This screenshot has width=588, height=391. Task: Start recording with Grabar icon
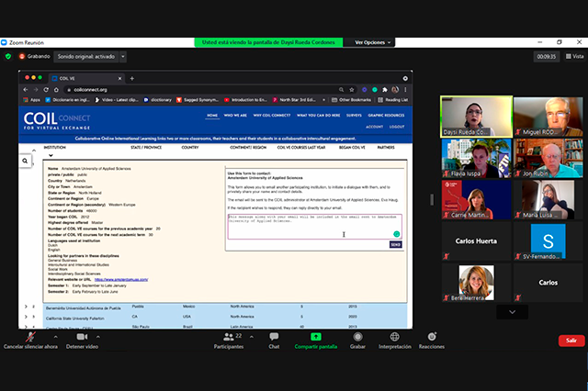point(357,337)
